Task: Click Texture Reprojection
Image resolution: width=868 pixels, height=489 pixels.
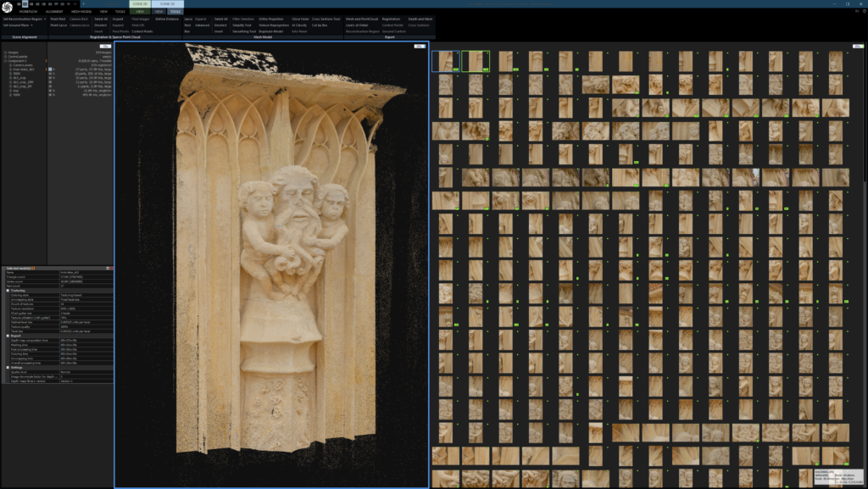Action: [x=274, y=25]
